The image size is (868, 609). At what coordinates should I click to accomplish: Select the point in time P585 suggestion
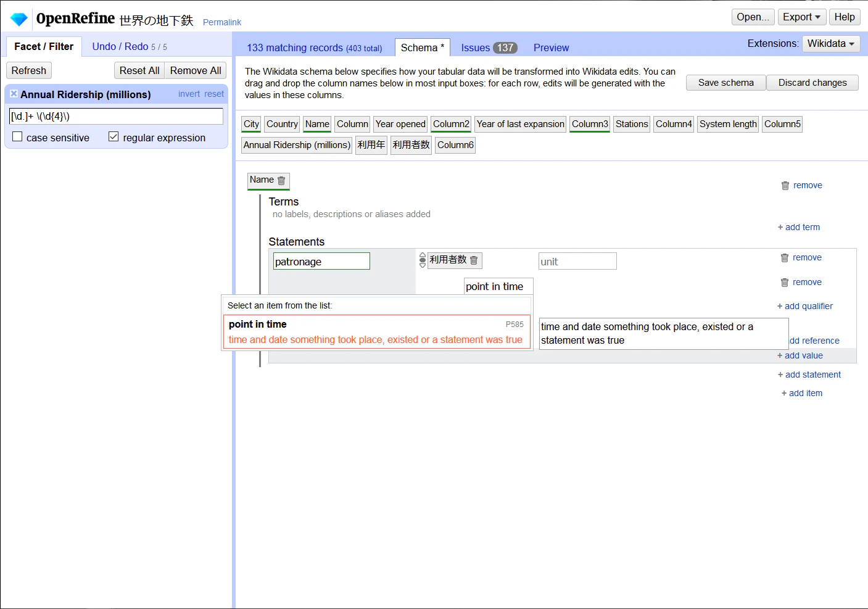(x=376, y=332)
